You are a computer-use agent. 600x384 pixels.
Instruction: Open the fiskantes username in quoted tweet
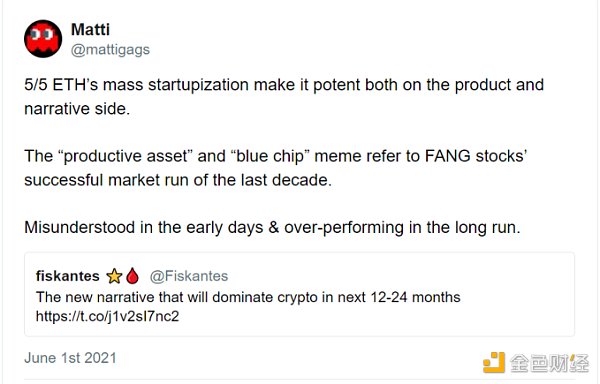68,276
